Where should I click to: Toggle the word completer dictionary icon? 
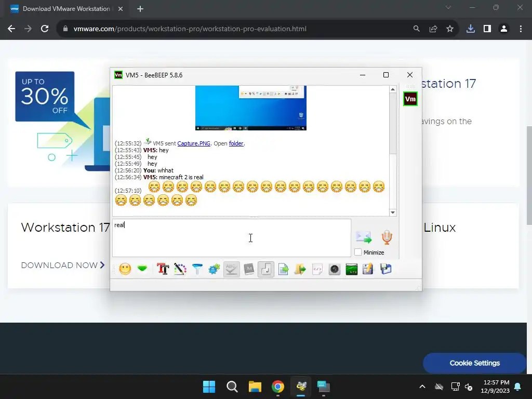click(249, 270)
